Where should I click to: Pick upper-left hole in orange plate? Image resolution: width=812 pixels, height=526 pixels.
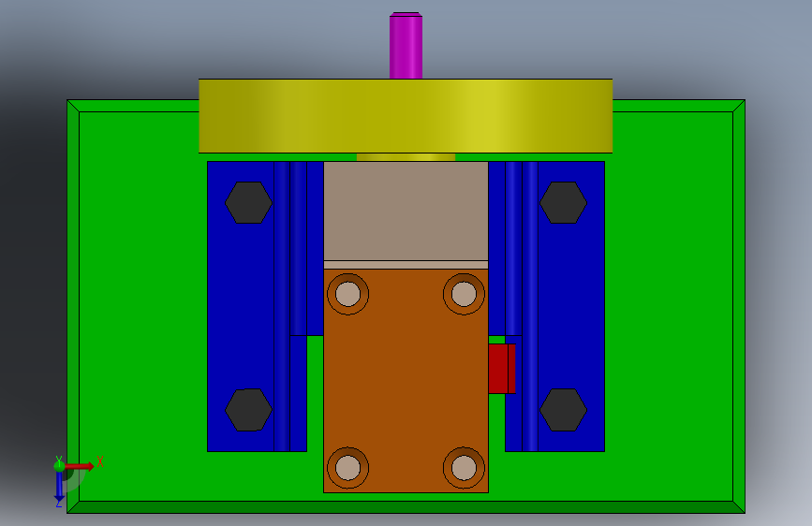click(x=348, y=294)
